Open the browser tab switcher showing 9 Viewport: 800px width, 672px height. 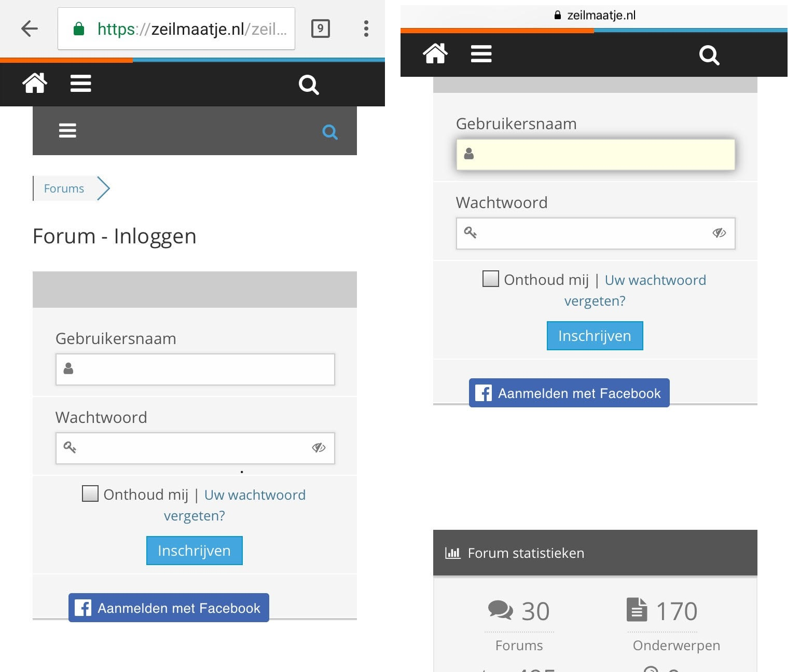pyautogui.click(x=320, y=29)
